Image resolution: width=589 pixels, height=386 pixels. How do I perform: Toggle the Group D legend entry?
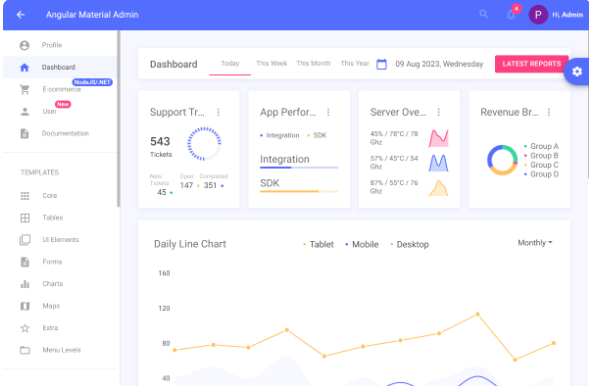click(542, 174)
